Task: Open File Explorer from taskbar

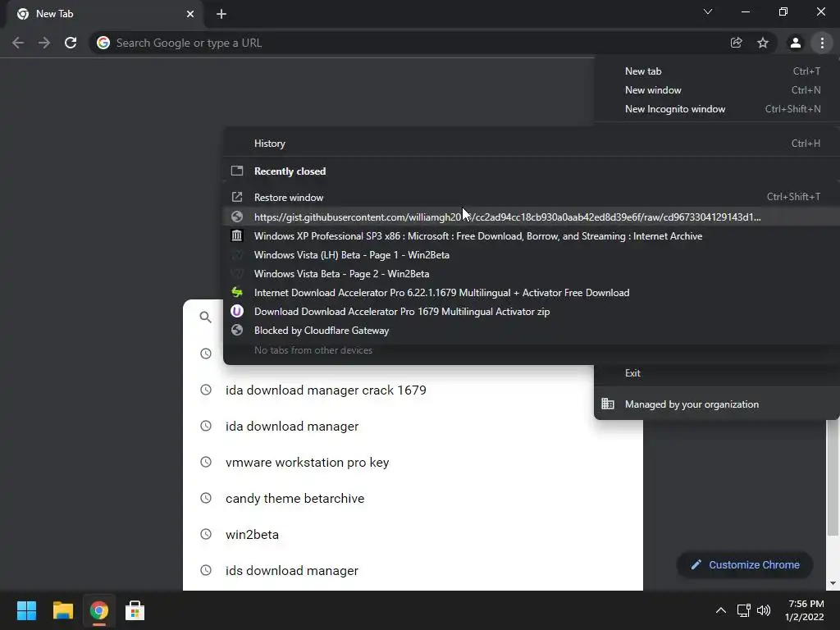Action: 62,610
